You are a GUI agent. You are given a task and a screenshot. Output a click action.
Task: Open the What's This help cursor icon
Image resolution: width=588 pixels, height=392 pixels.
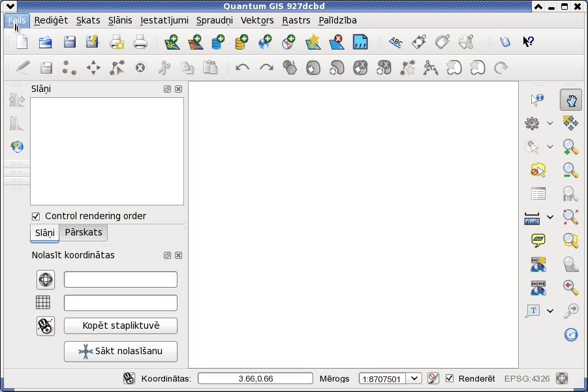coord(529,42)
